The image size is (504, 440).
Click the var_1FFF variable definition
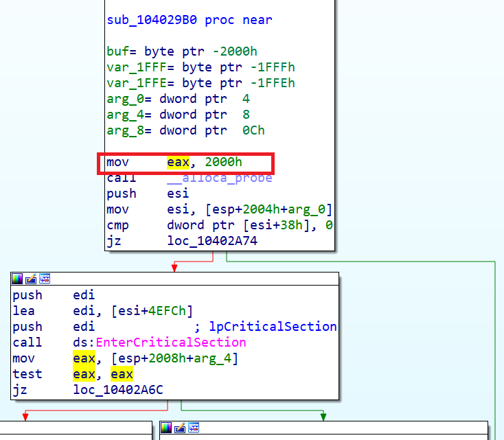201,67
